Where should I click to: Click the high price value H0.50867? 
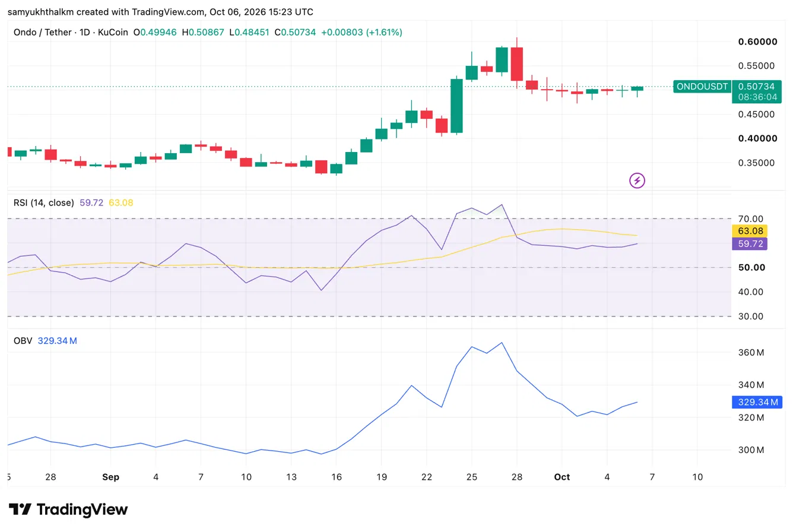202,32
